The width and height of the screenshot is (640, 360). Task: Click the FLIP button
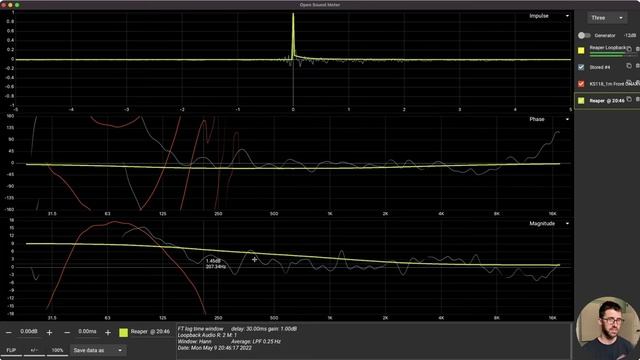tap(11, 350)
